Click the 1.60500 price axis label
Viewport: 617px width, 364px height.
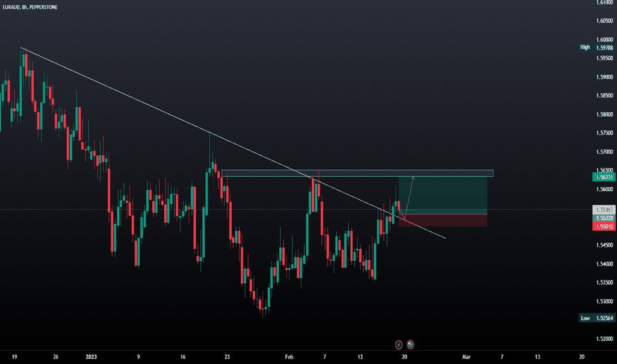click(604, 21)
